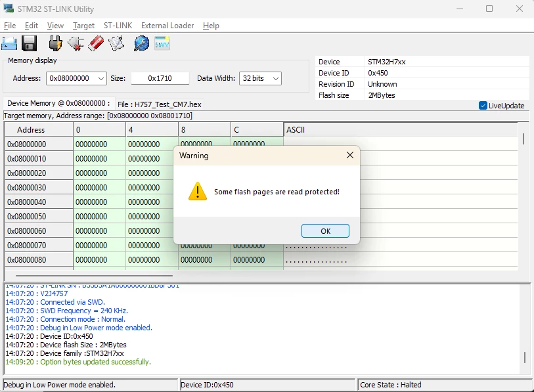Image resolution: width=534 pixels, height=392 pixels.
Task: Click column header C in memory table
Action: (x=257, y=130)
